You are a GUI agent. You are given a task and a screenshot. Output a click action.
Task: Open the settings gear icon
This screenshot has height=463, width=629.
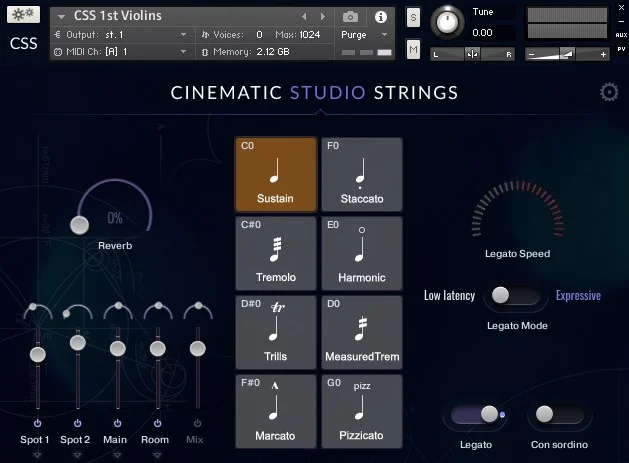pyautogui.click(x=609, y=92)
